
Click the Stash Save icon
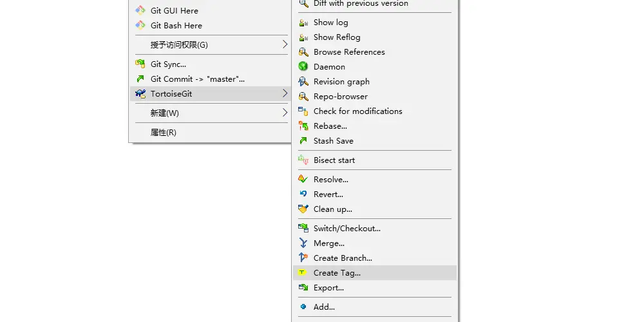[x=303, y=140]
